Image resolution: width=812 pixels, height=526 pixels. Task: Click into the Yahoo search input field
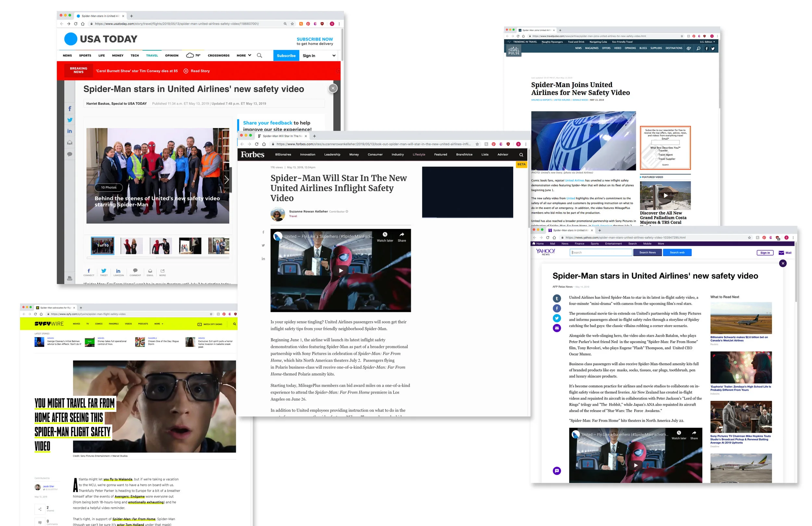601,253
